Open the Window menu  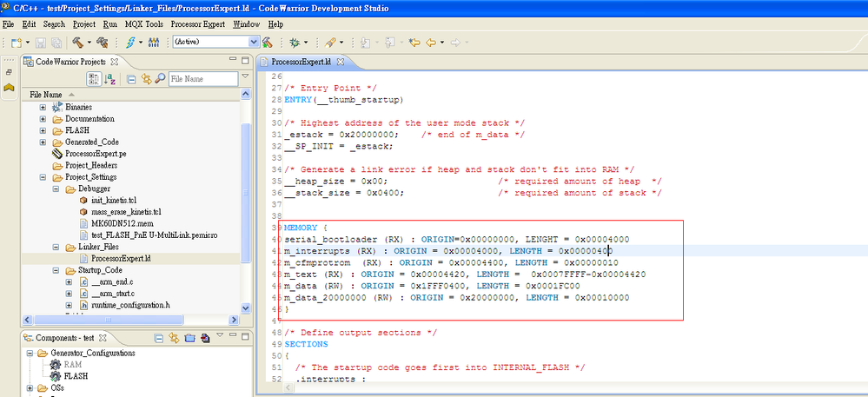click(247, 24)
